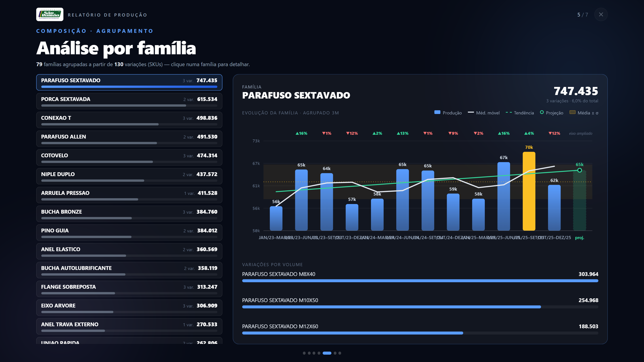Select the PARAFUSO SEXTAVADO family card
This screenshot has height=362, width=644.
pyautogui.click(x=129, y=82)
